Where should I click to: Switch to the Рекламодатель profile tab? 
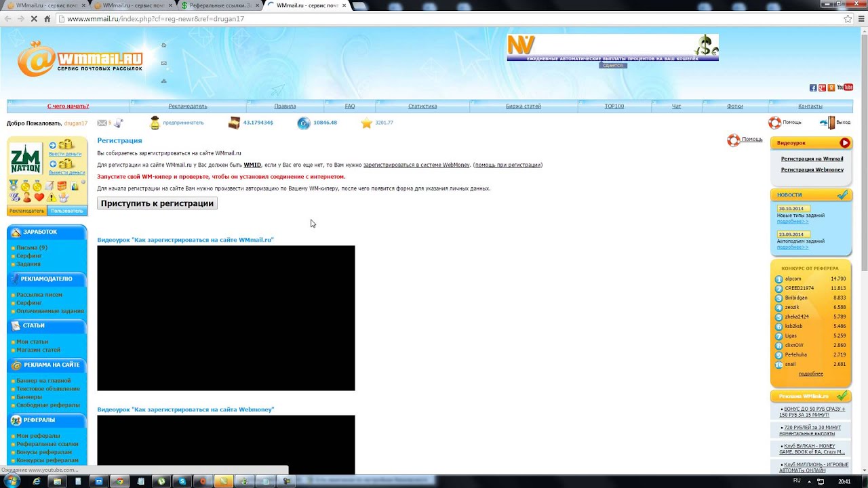[26, 211]
